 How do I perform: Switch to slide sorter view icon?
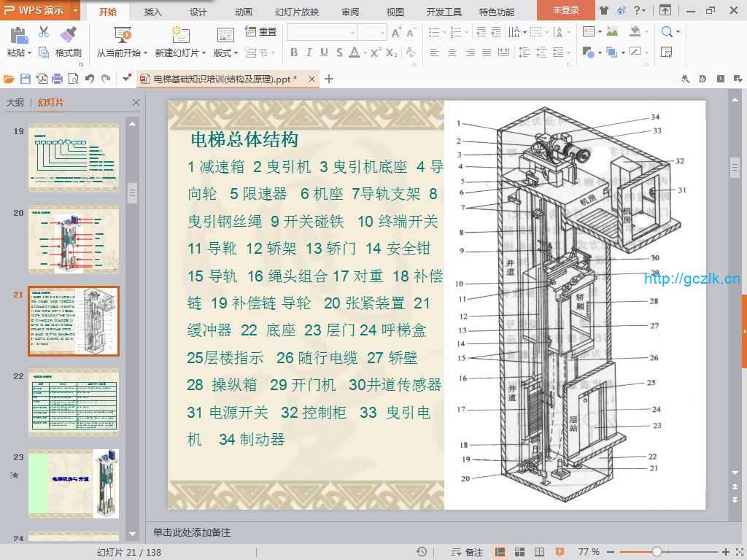[x=521, y=552]
